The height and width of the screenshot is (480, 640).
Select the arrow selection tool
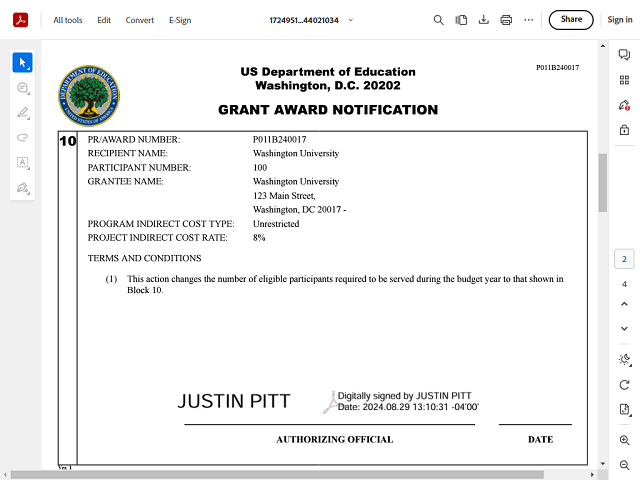[x=22, y=62]
